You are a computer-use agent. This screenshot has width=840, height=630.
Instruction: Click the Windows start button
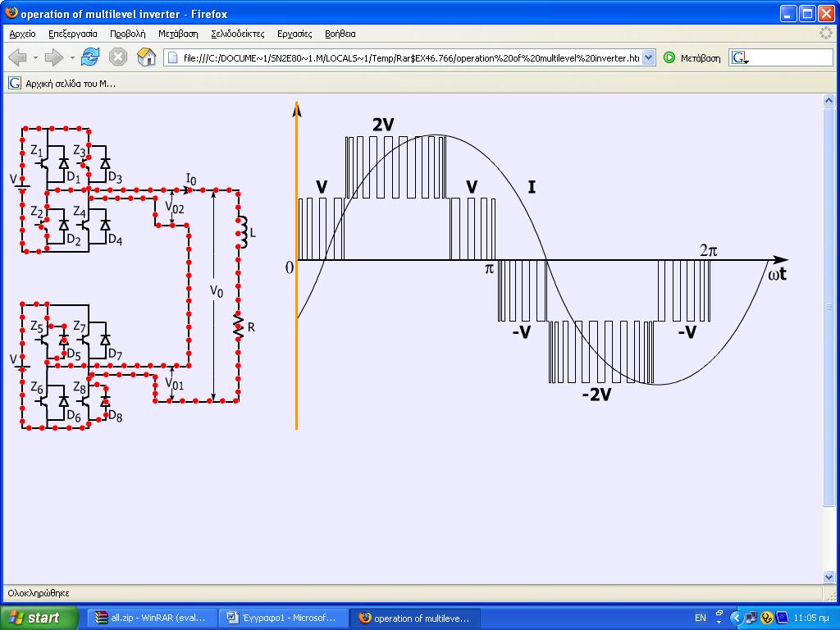click(39, 618)
